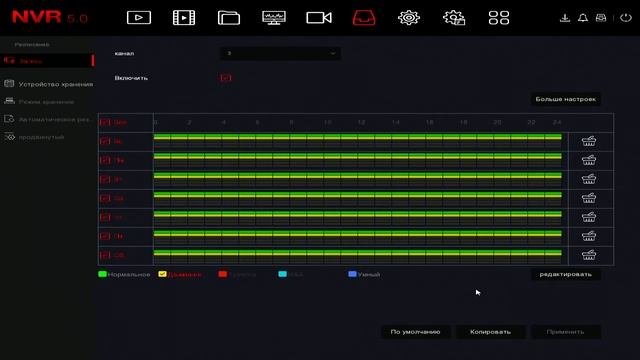Click the Применить button
The width and height of the screenshot is (640, 360).
pyautogui.click(x=565, y=332)
